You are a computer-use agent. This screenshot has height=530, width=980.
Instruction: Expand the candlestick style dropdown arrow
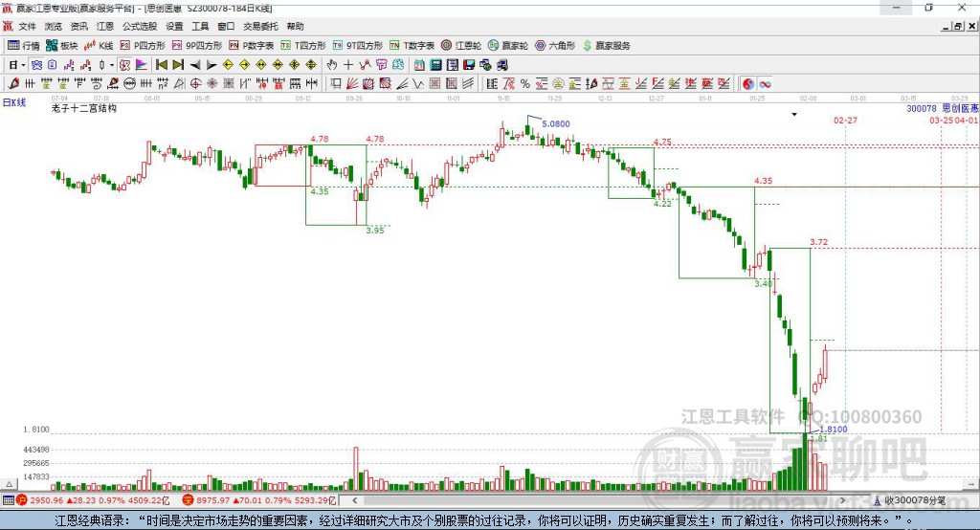[x=112, y=65]
